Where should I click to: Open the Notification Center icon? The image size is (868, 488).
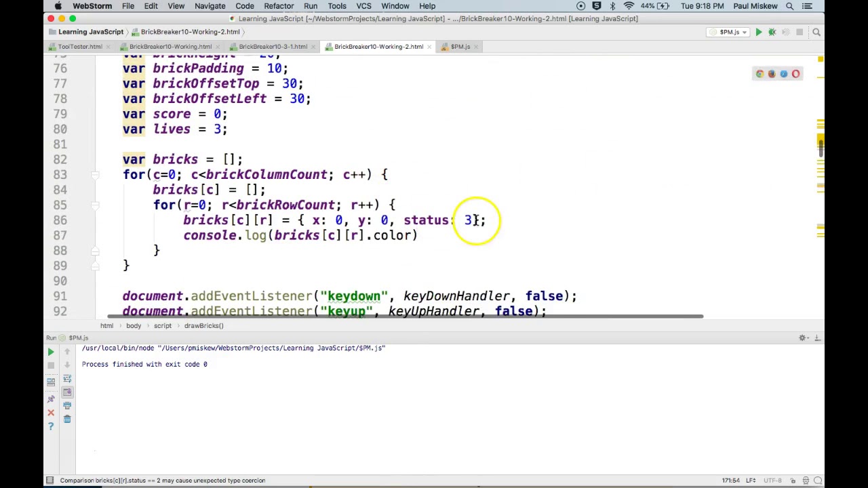tap(808, 6)
